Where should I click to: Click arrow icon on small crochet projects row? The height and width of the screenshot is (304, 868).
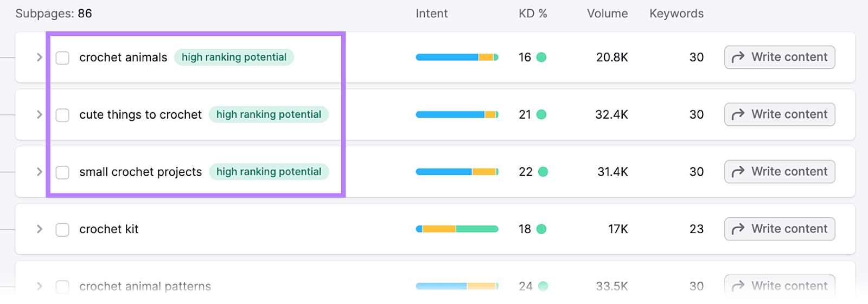738,172
